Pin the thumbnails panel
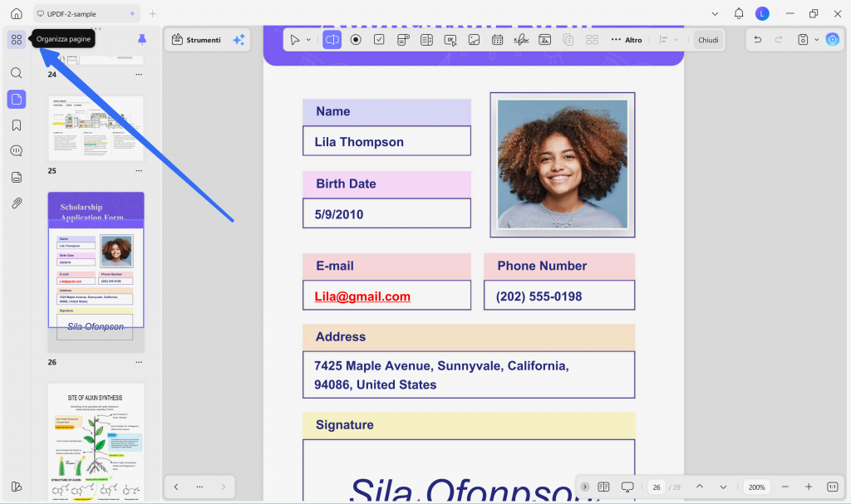The height and width of the screenshot is (504, 851). [141, 39]
